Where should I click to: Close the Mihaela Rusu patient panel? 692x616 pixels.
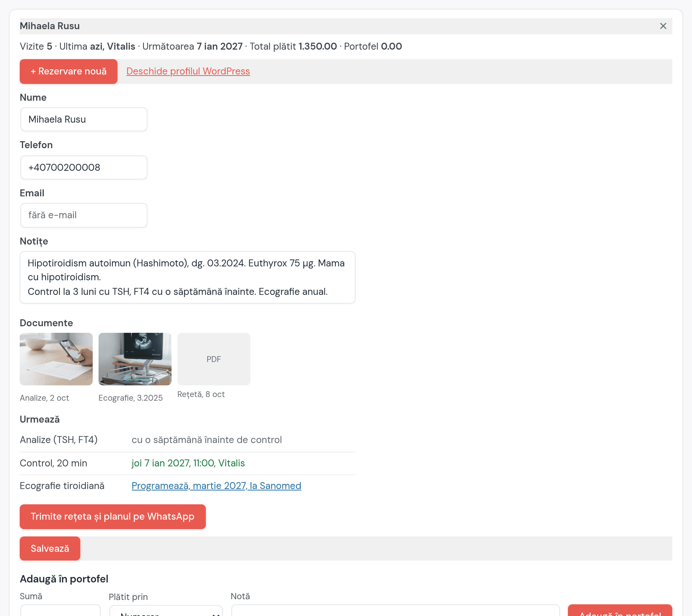tap(663, 26)
